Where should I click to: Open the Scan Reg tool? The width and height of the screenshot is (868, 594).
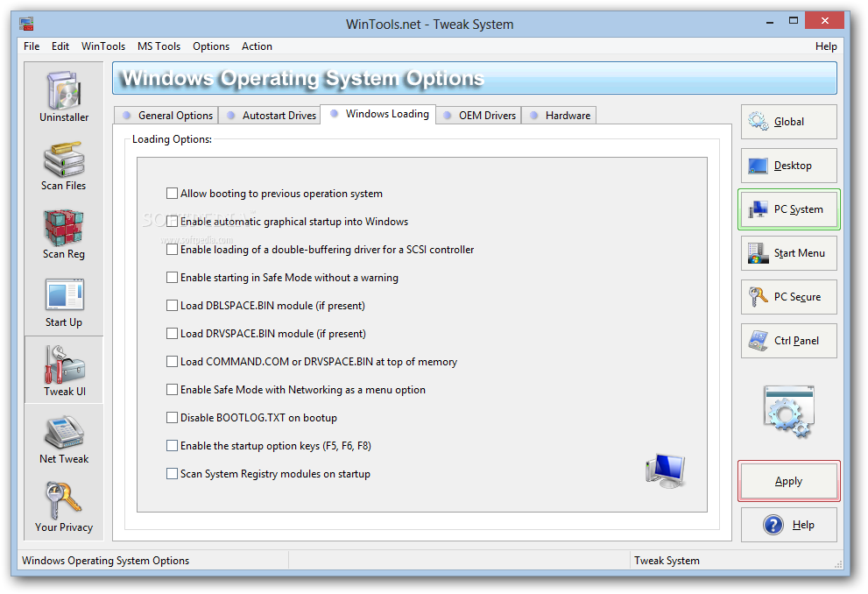pos(64,234)
